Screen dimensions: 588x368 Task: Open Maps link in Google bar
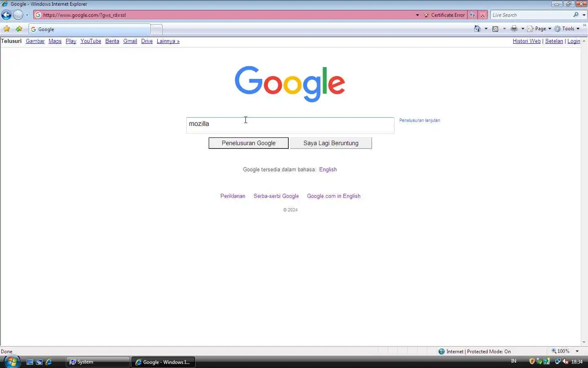(55, 41)
